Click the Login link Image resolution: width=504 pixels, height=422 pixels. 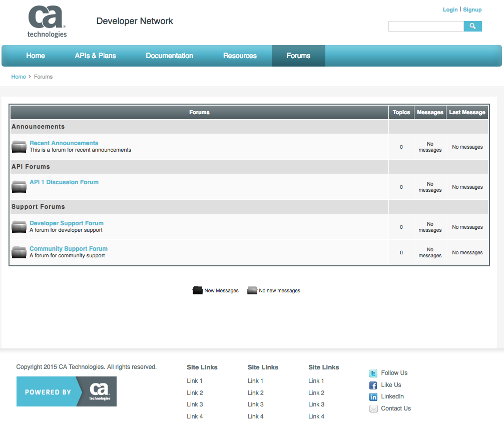pos(450,10)
